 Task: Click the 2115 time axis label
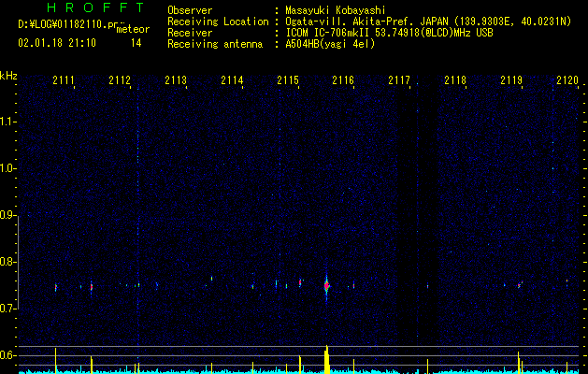tap(288, 80)
